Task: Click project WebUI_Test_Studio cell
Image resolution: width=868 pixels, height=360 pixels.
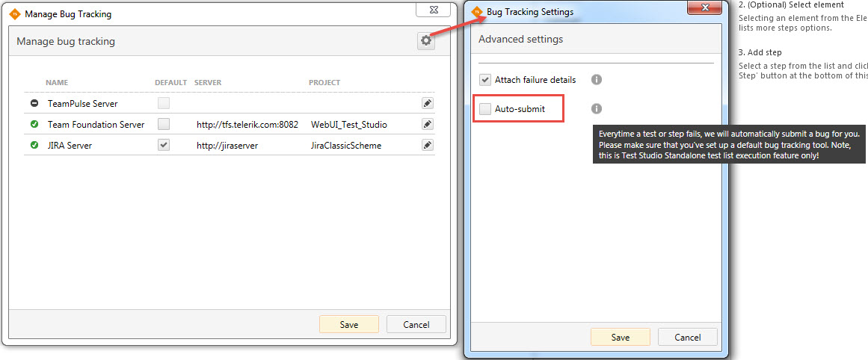Action: pos(348,125)
